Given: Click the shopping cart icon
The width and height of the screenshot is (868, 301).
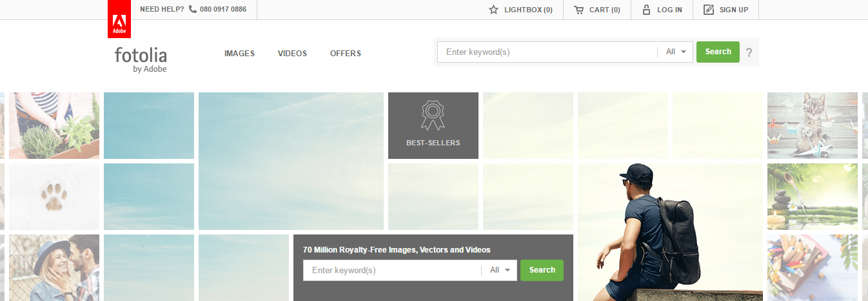Looking at the screenshot, I should pos(578,10).
